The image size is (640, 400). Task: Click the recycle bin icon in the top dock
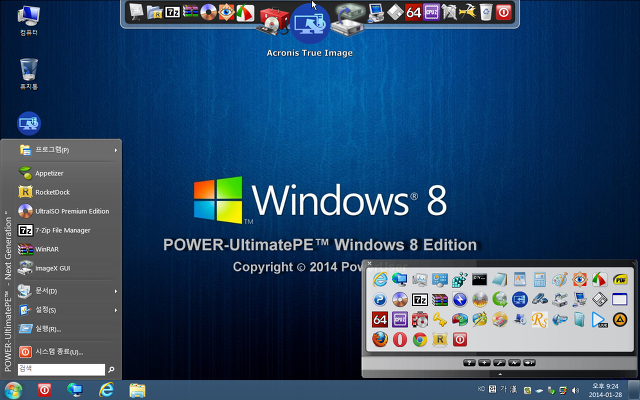click(x=485, y=12)
